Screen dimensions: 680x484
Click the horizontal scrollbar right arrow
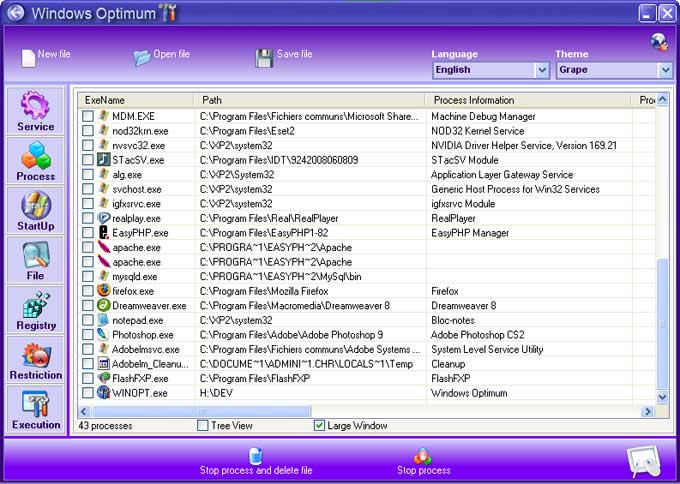647,411
